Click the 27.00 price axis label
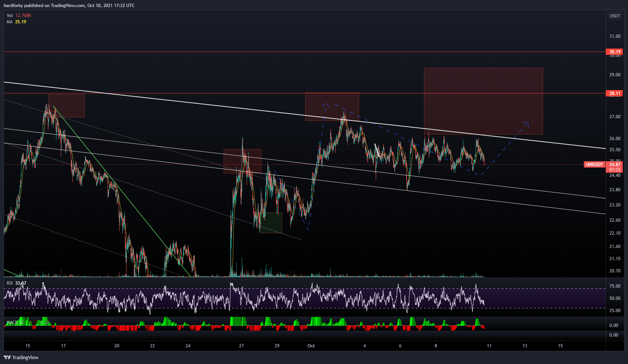 pos(615,117)
